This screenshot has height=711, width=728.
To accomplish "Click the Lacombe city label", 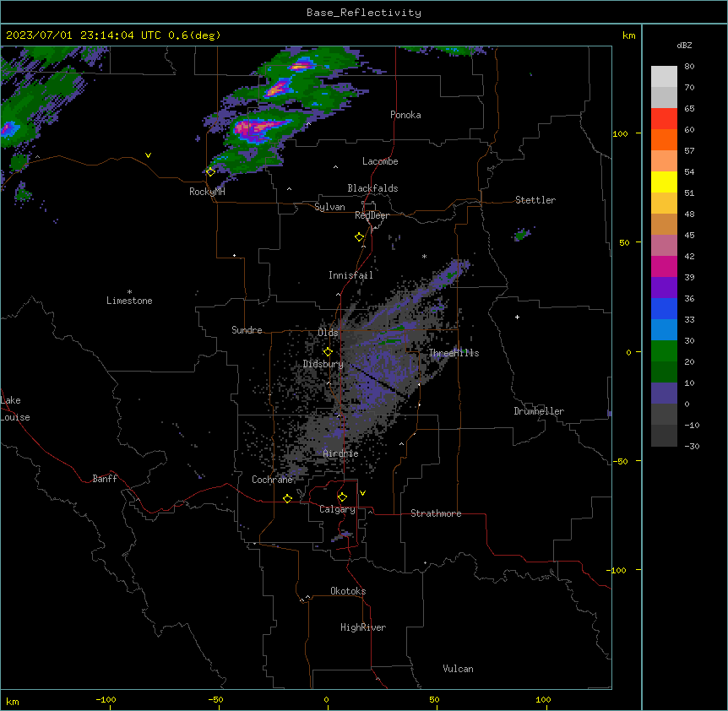I will click(x=380, y=161).
